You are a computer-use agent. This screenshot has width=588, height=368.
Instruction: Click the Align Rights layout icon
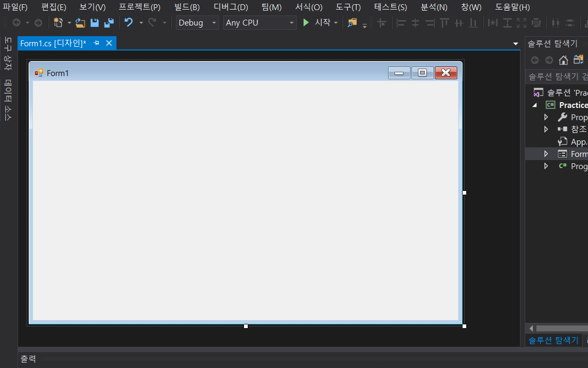430,23
